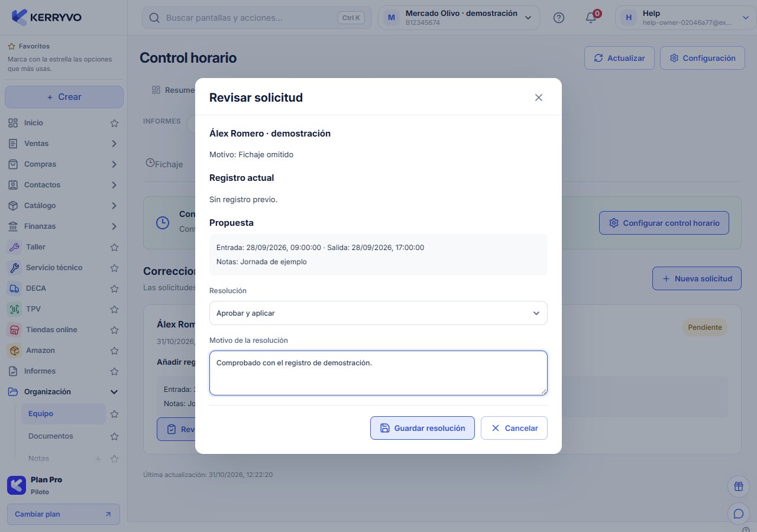Viewport: 757px width, 532px height.
Task: Select Documentos in the sidebar
Action: point(63,436)
